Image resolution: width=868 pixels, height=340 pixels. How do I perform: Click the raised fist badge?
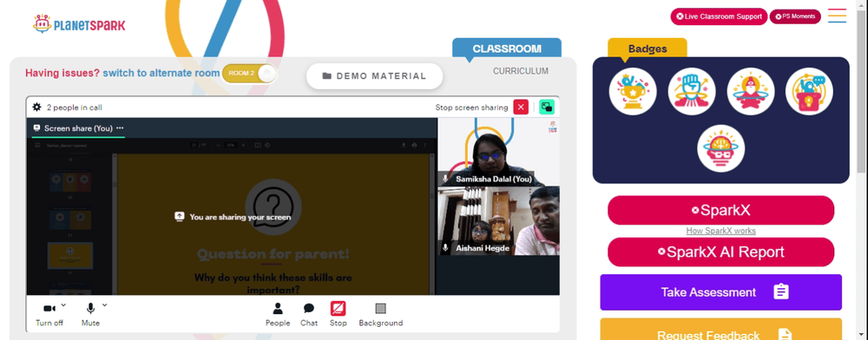[692, 92]
